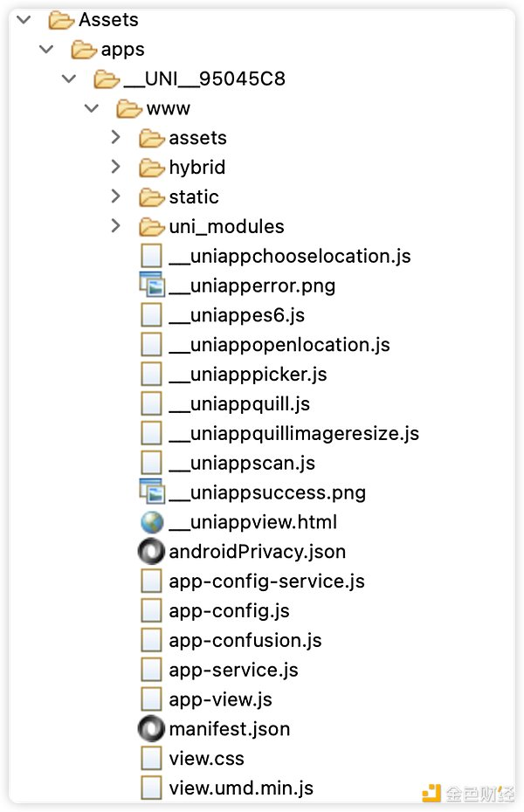Collapse the www folder chevron

pyautogui.click(x=92, y=108)
